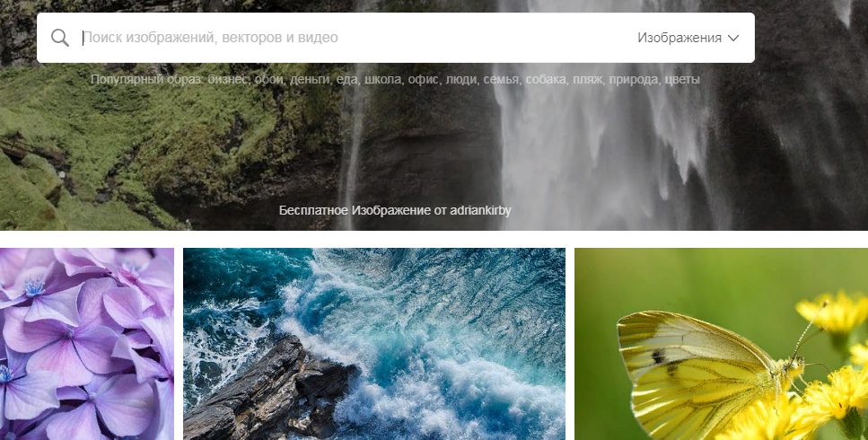Screen dimensions: 868x440
Task: Open the adriankirby author link
Action: (x=480, y=210)
